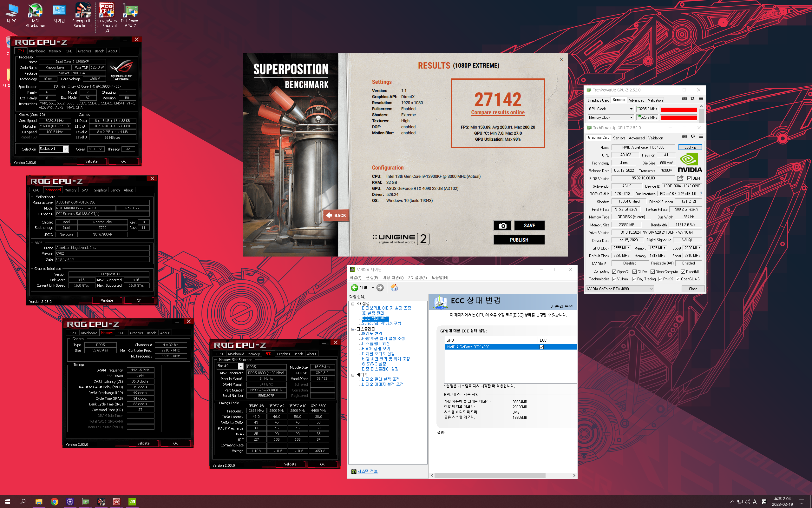Switch to Graphics tab in CPU-Z Mainboard window
This screenshot has width=812, height=508.
pos(100,190)
